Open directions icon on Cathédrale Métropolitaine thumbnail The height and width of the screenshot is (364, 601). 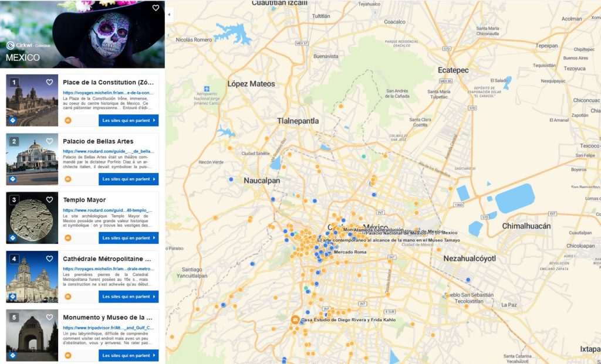pos(13,297)
